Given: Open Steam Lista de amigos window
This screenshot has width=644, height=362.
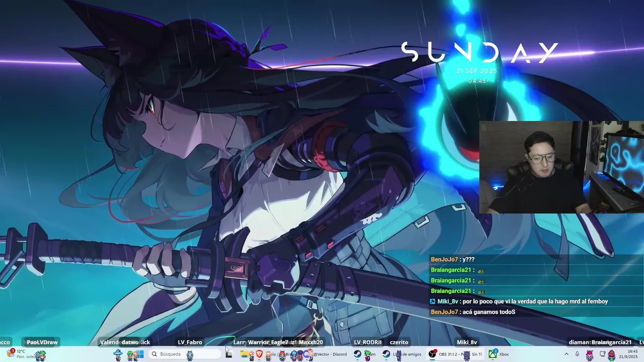Looking at the screenshot, I should (402, 354).
